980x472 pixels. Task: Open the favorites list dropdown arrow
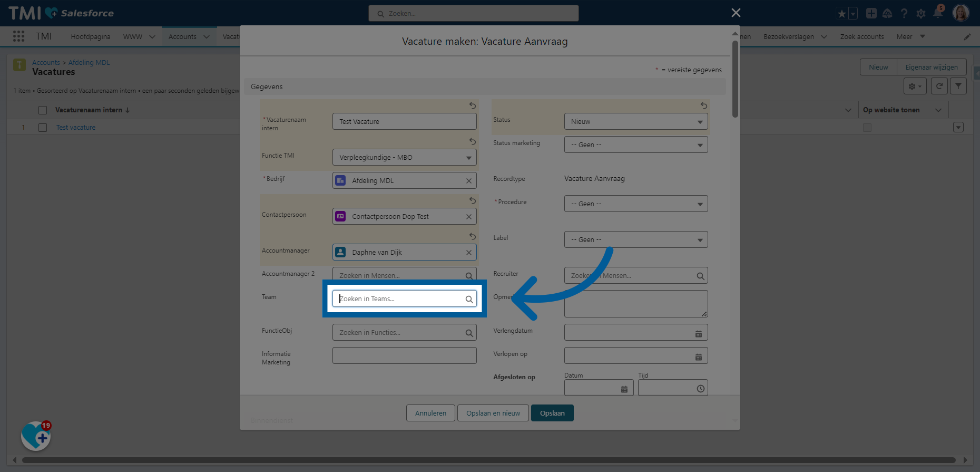[x=853, y=14]
